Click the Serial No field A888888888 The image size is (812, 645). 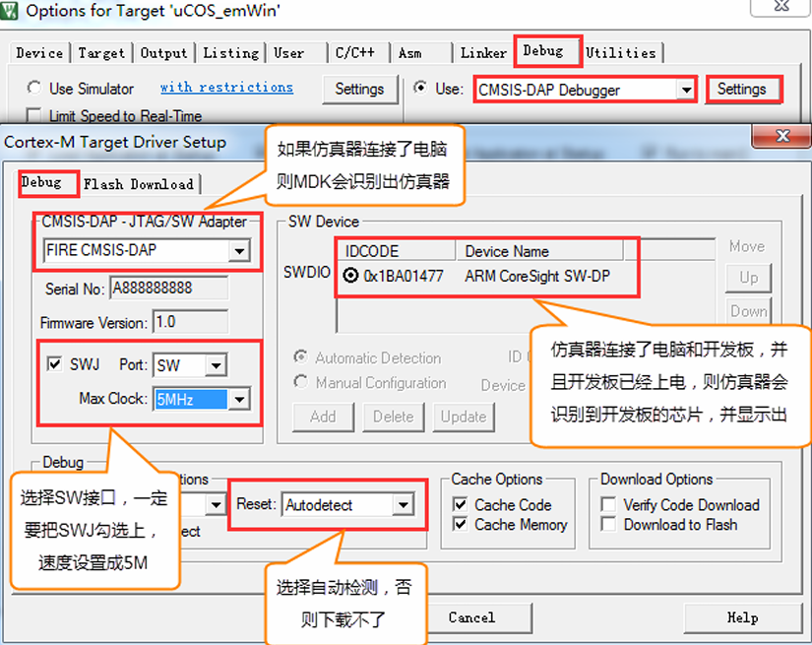pos(168,289)
